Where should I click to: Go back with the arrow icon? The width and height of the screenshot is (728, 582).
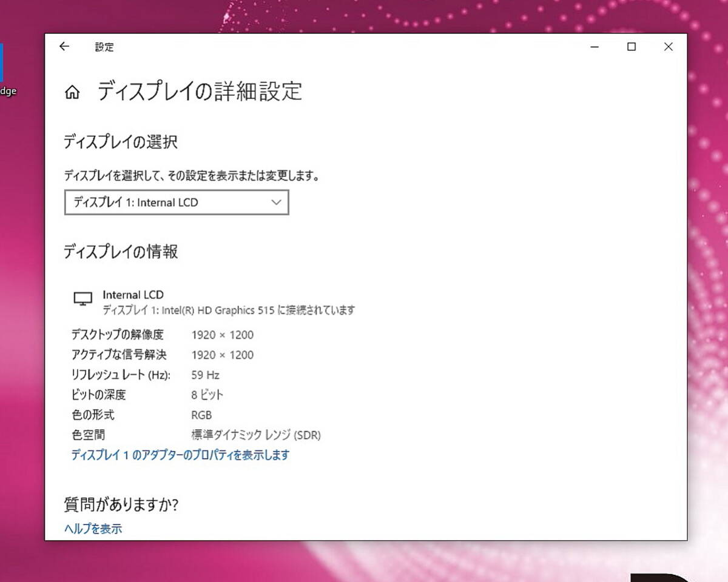tap(64, 47)
